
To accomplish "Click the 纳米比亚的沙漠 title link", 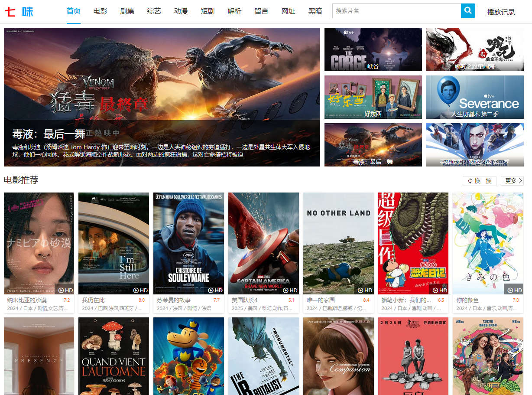I will click(x=27, y=300).
